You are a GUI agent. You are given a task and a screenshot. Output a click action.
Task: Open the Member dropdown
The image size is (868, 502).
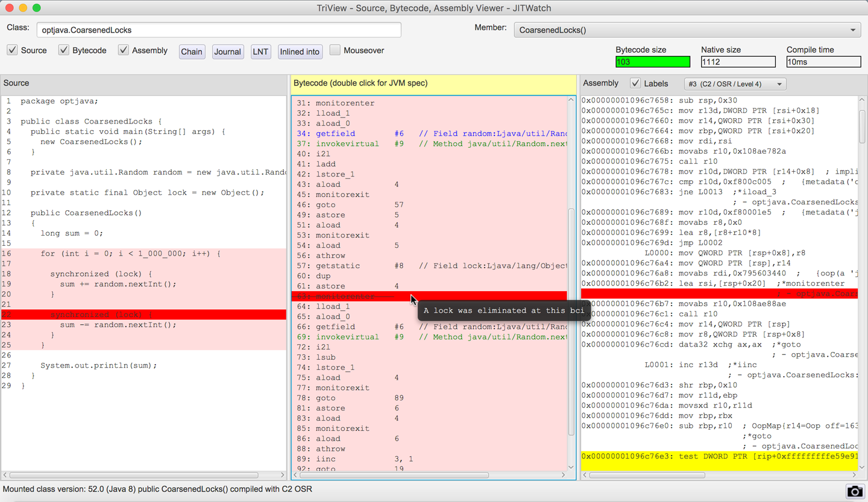(687, 30)
